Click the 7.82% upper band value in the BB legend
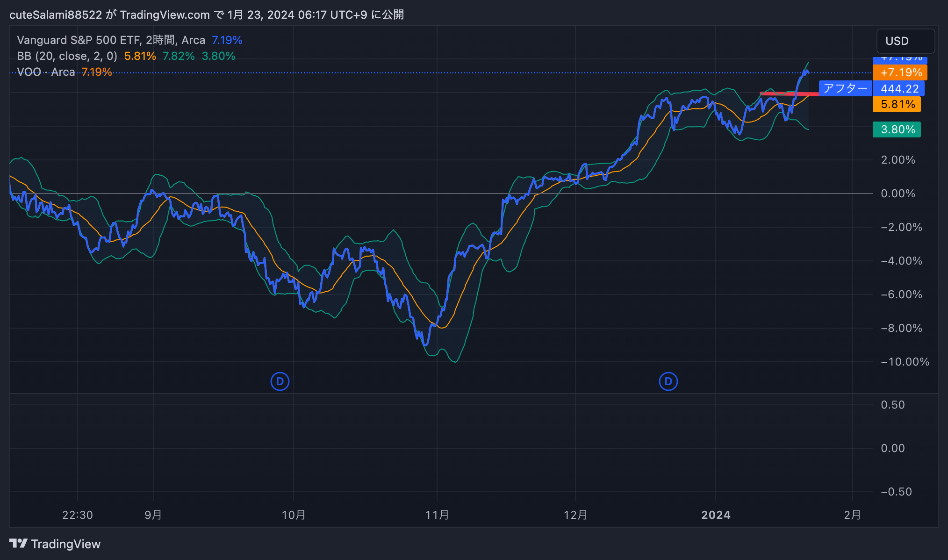 click(x=179, y=56)
